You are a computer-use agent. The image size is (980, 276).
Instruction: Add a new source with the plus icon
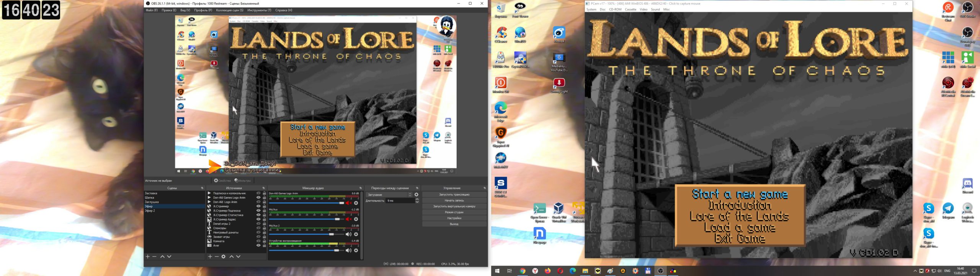pyautogui.click(x=210, y=256)
